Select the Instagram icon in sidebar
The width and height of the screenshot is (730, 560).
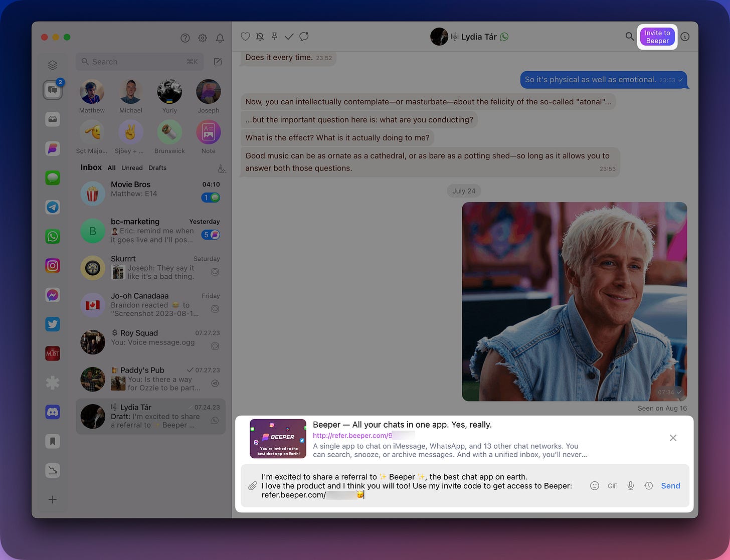53,266
